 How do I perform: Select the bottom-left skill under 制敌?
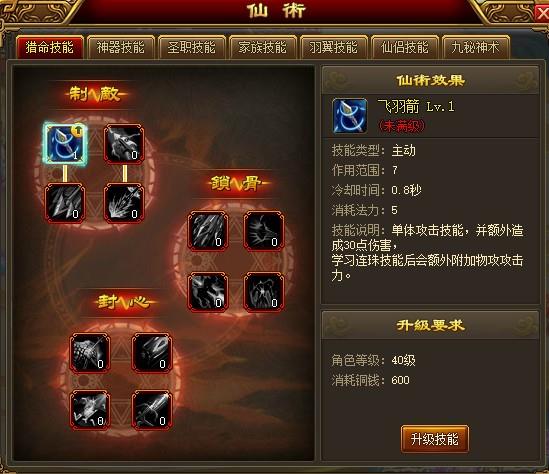coord(65,203)
